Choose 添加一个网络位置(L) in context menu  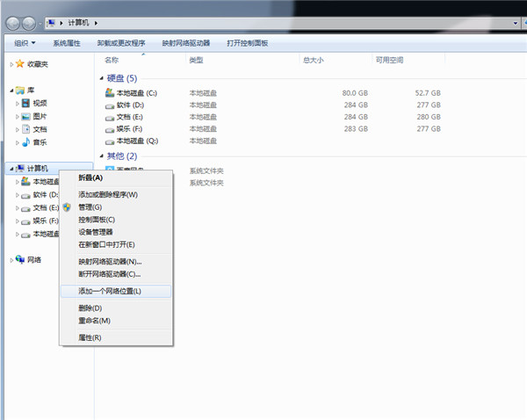click(110, 291)
